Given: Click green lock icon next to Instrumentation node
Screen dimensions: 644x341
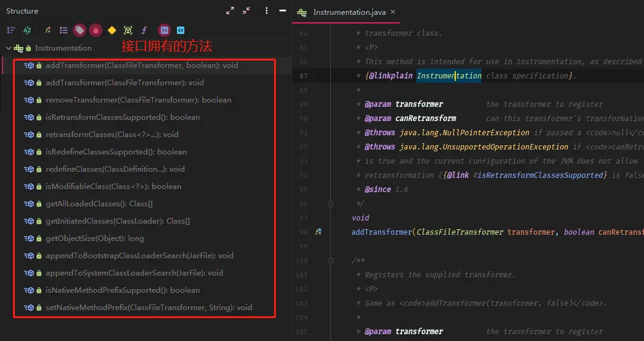Looking at the screenshot, I should point(28,48).
